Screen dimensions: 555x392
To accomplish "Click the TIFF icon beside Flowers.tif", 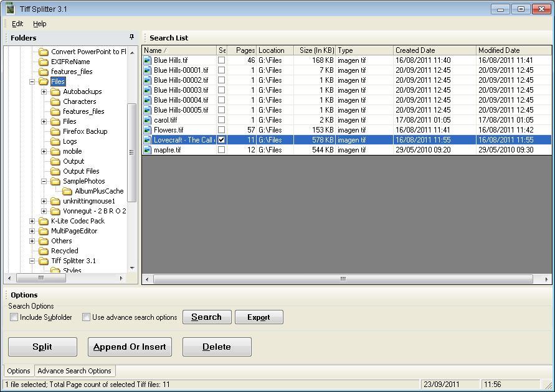I will click(147, 130).
